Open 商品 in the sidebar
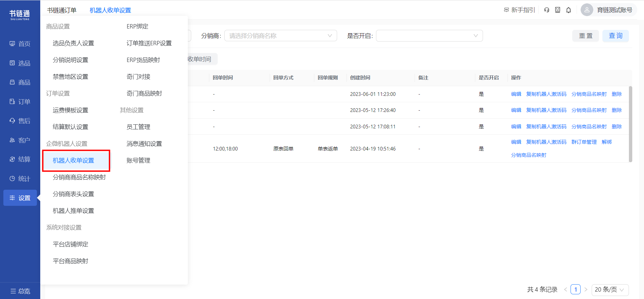 20,82
